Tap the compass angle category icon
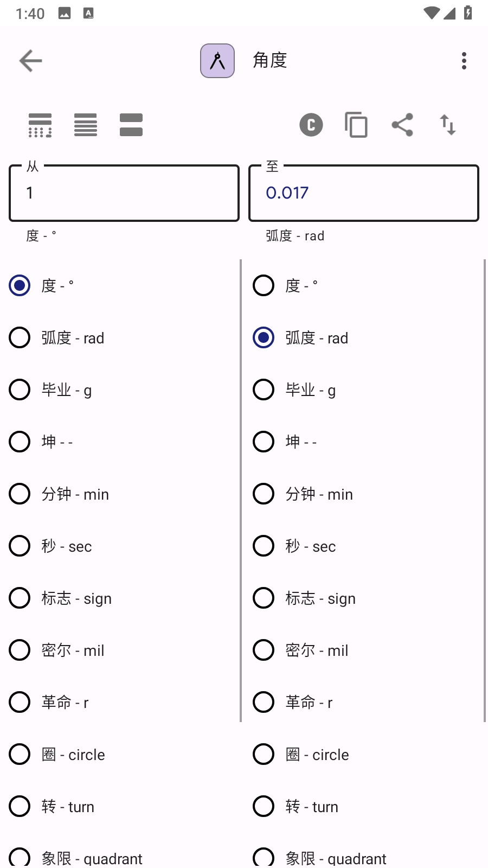 (x=217, y=60)
